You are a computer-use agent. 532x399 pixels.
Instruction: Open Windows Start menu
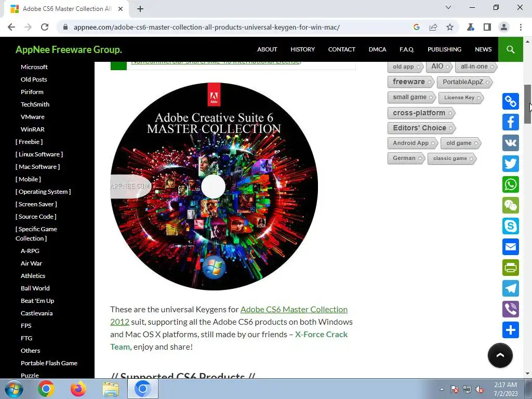[14, 389]
